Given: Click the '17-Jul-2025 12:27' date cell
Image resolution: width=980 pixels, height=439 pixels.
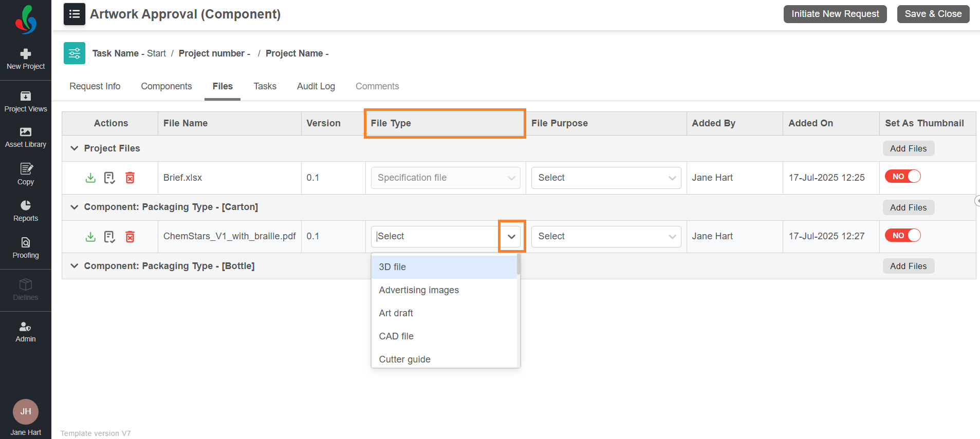Looking at the screenshot, I should (826, 236).
